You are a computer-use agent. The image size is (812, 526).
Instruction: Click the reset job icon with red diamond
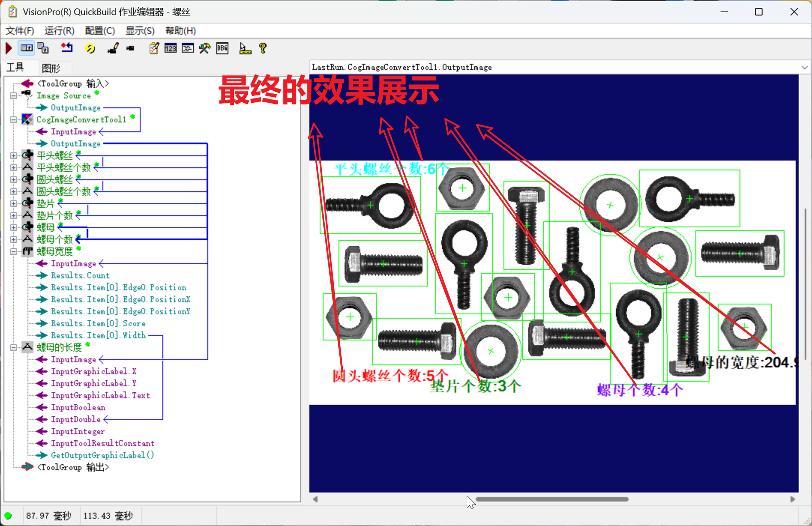pyautogui.click(x=66, y=48)
